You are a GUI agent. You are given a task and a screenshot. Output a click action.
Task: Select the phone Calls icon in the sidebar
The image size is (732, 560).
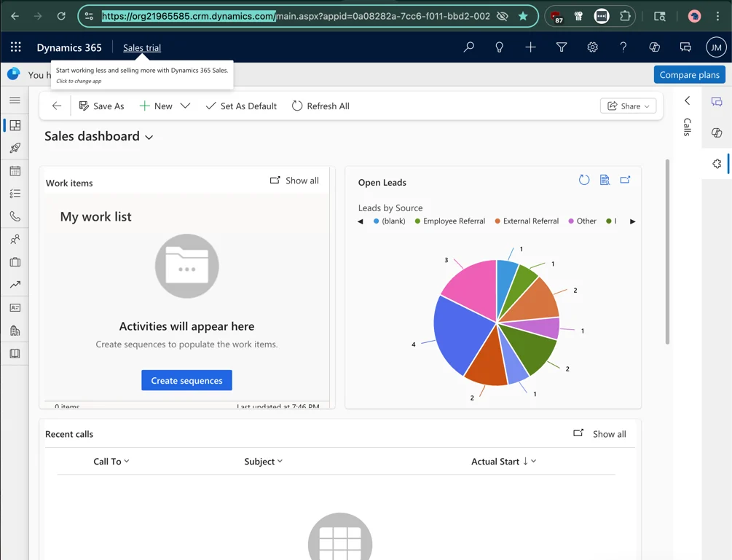click(x=14, y=216)
